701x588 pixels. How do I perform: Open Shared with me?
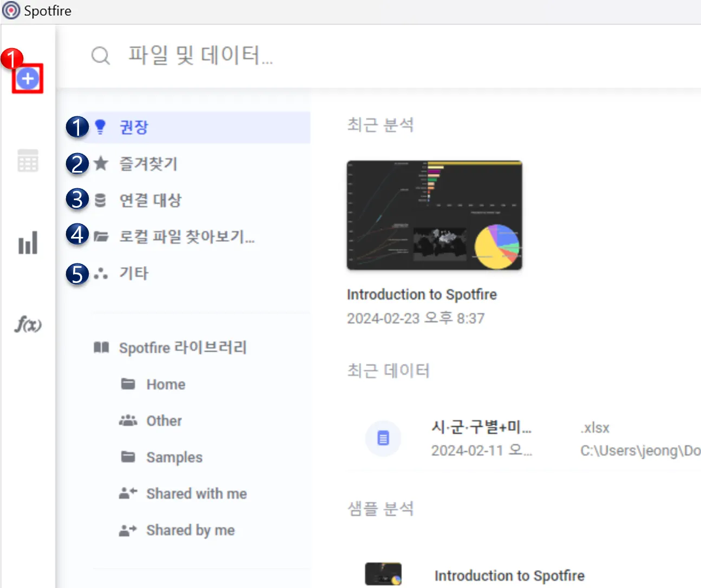196,494
